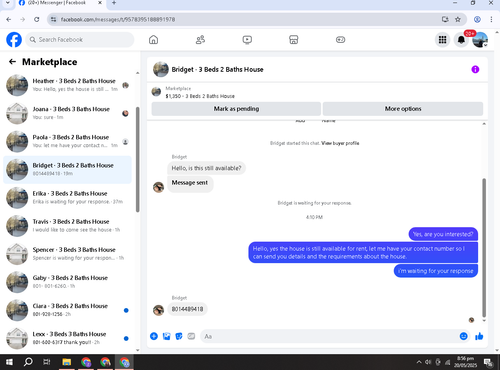The image size is (500, 370).
Task: Choose a GIF icon in composer
Action: click(x=191, y=336)
